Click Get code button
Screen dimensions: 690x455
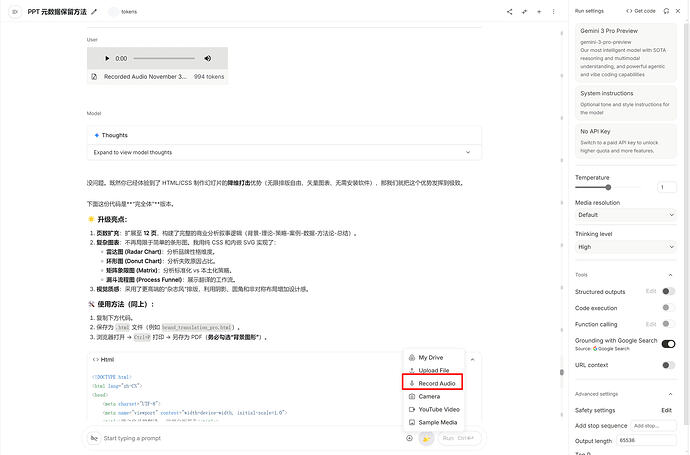click(x=641, y=11)
